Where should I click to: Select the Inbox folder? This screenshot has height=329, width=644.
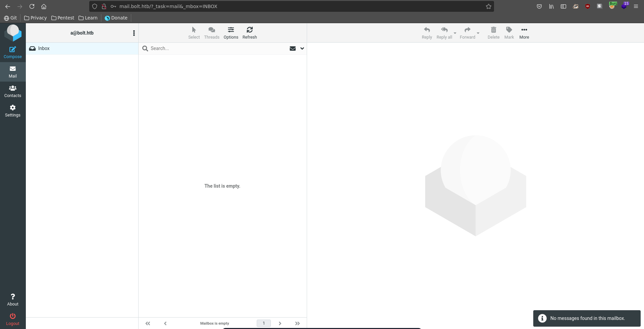point(44,48)
